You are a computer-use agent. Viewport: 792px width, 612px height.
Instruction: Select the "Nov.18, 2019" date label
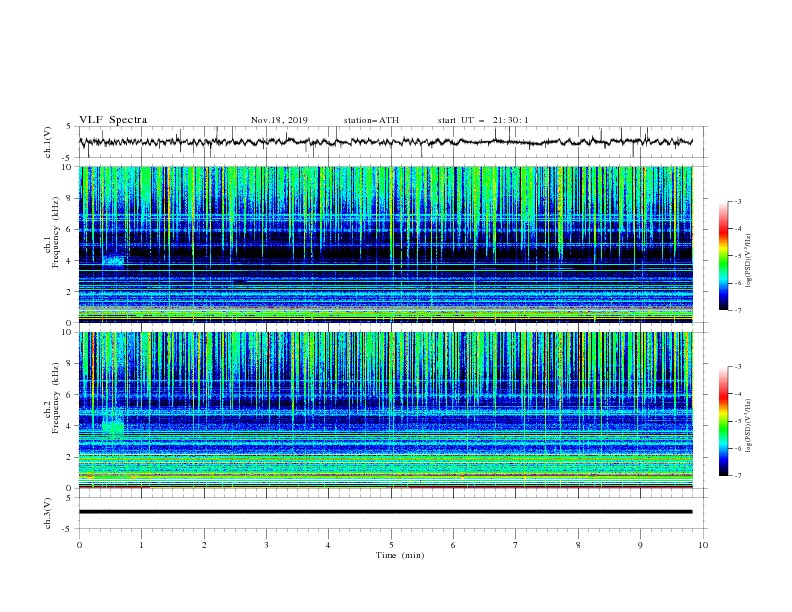[x=279, y=120]
